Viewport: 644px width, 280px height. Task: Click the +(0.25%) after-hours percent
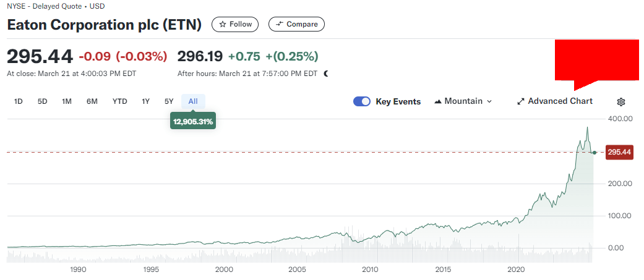[292, 56]
